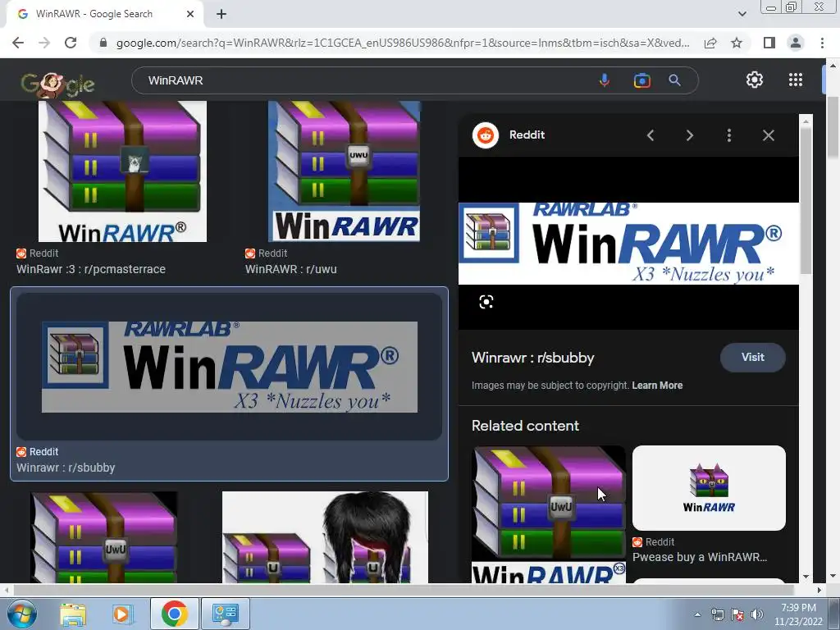Select the RAWRLAB Nuzzles you image
The width and height of the screenshot is (840, 630).
tap(230, 367)
